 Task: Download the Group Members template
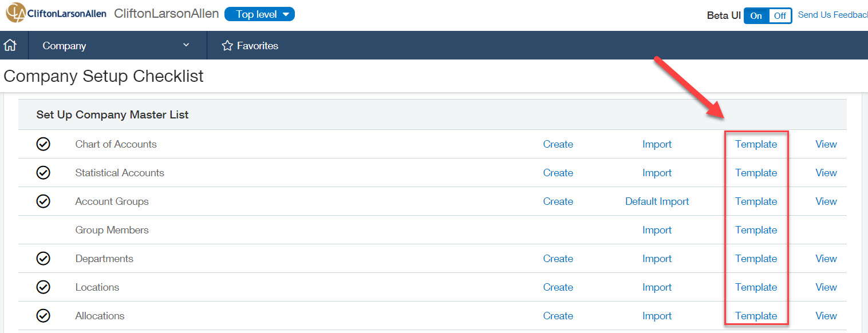click(756, 230)
